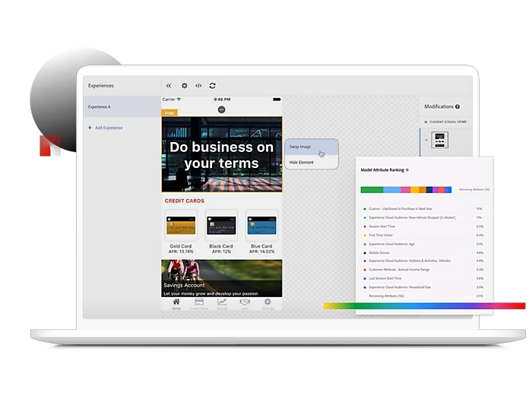
Task: Tap the Home icon in app tab bar
Action: [176, 303]
